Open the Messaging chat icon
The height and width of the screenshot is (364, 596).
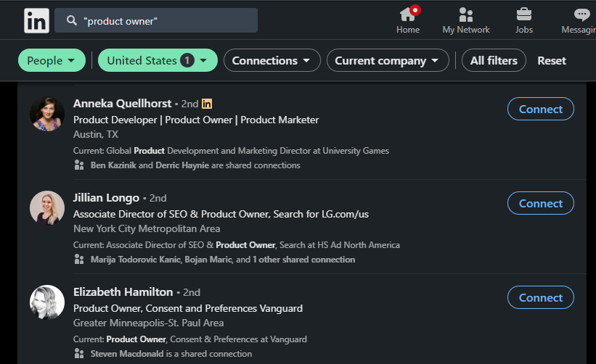click(x=581, y=15)
